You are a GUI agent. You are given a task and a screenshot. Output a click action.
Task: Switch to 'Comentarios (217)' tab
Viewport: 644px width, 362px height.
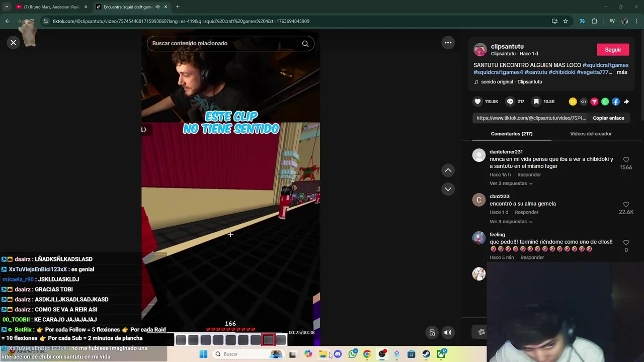click(512, 134)
